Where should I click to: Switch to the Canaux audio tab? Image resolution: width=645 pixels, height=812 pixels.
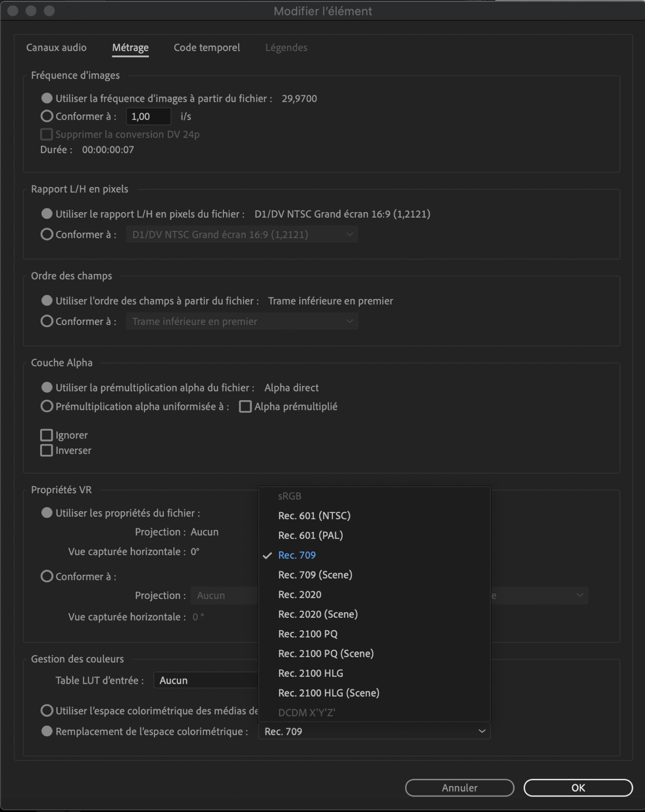(x=56, y=48)
